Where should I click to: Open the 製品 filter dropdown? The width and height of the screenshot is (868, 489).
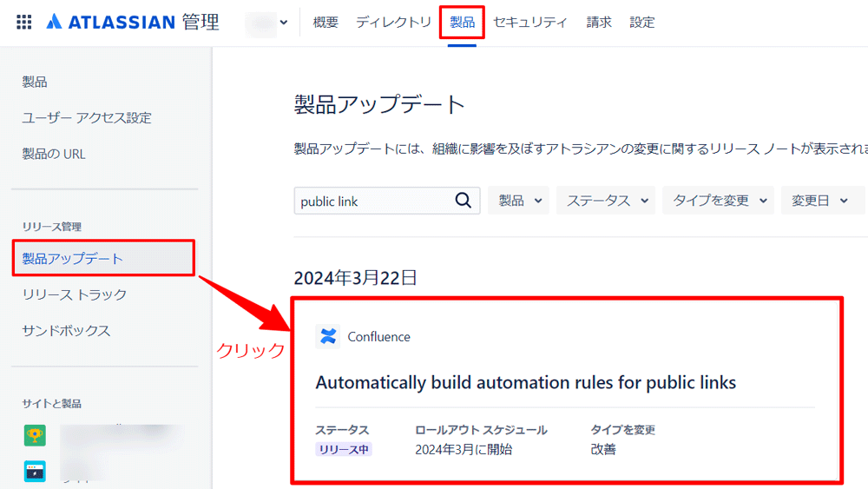519,201
